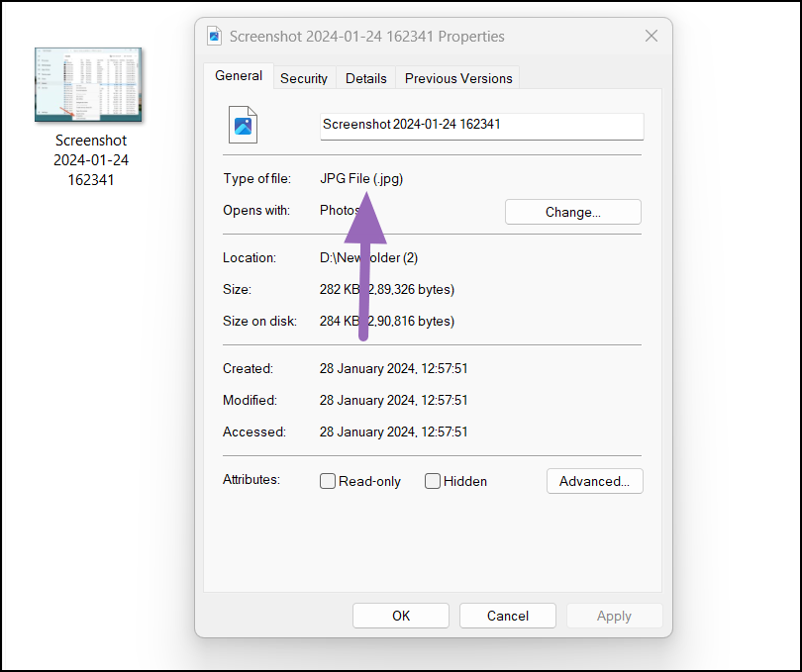Click the image file icon in the dialog

coord(243,125)
